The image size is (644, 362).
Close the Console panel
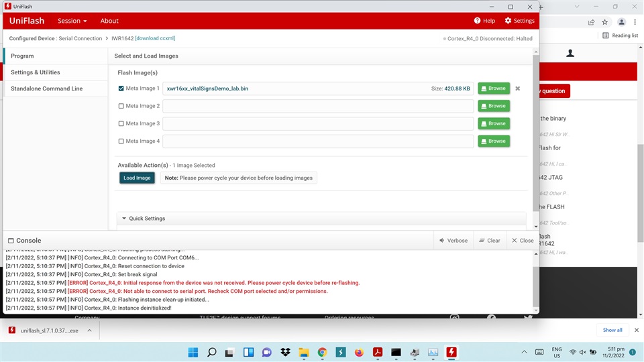pyautogui.click(x=523, y=241)
